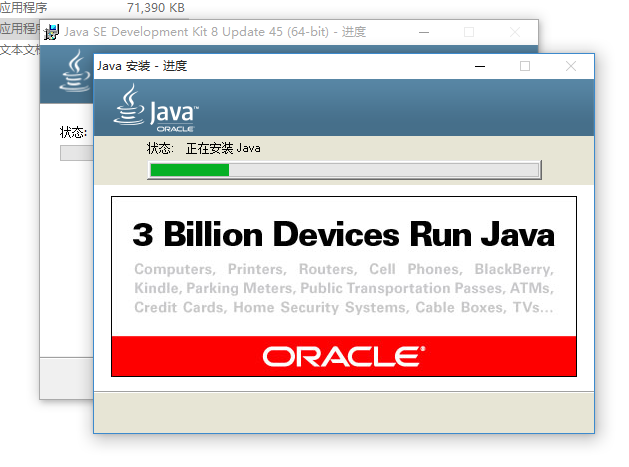
Task: Close the Java SE Development Kit 8 window
Action: pos(515,32)
